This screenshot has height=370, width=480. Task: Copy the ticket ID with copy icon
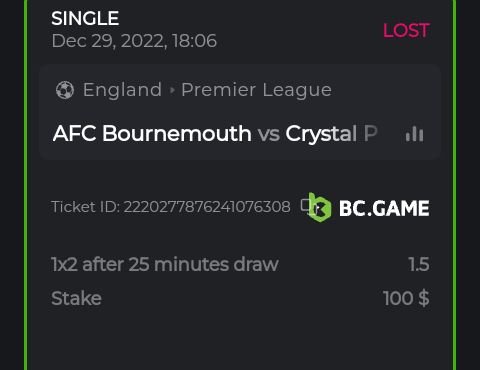coord(304,205)
